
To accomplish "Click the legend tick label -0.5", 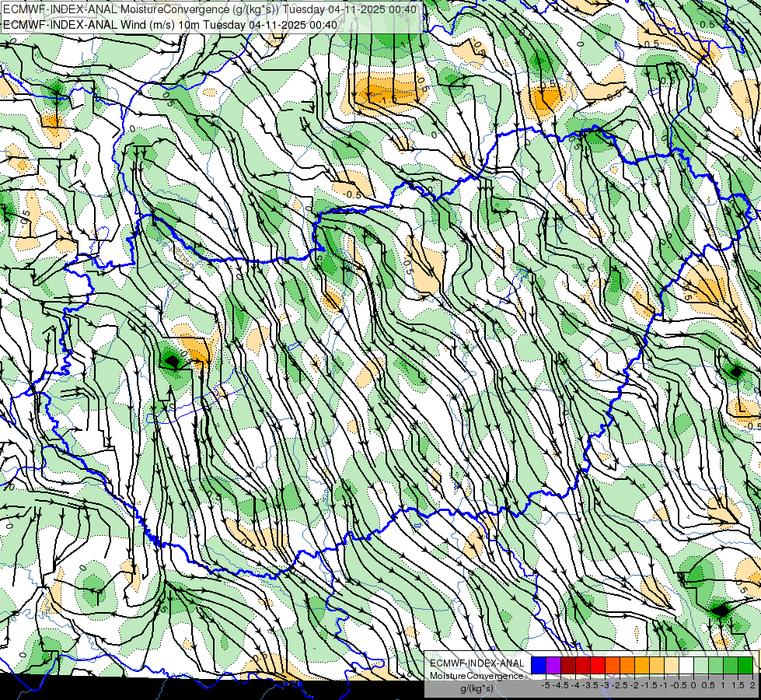I will [679, 685].
